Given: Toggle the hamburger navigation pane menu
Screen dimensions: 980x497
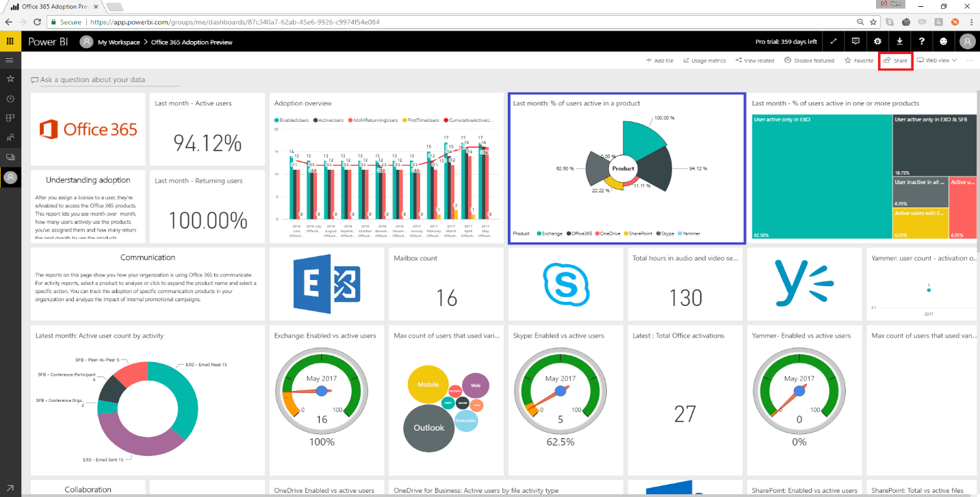Looking at the screenshot, I should coord(10,60).
